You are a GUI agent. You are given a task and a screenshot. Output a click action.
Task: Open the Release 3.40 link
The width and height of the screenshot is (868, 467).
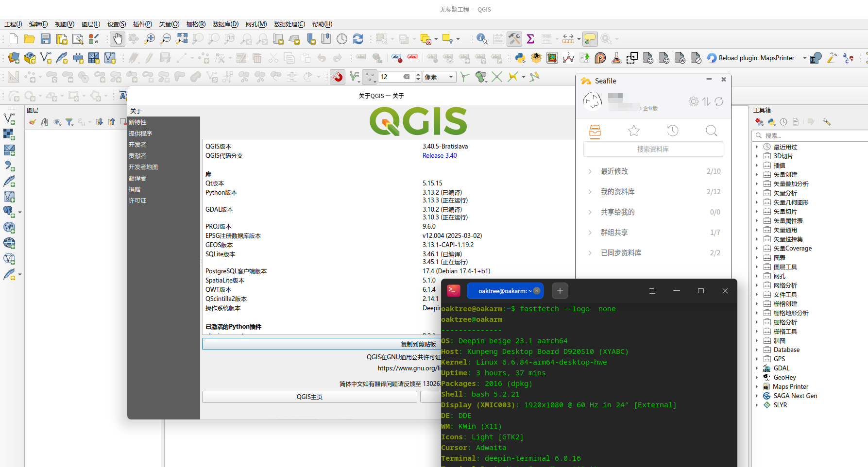[x=440, y=156]
